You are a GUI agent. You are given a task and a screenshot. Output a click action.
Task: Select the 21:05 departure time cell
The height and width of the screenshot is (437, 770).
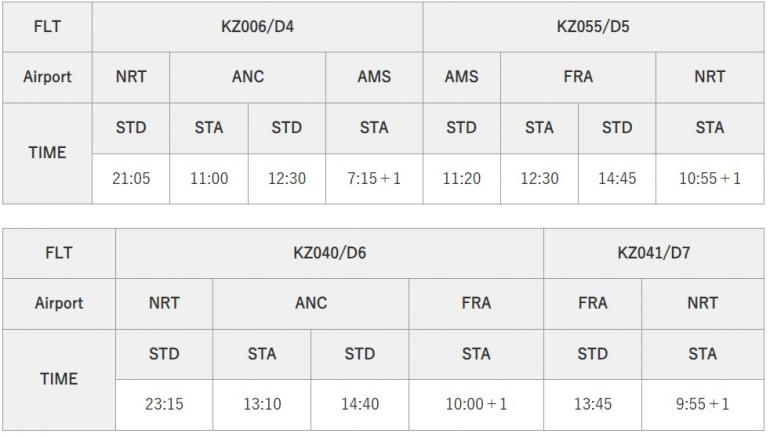pyautogui.click(x=131, y=178)
